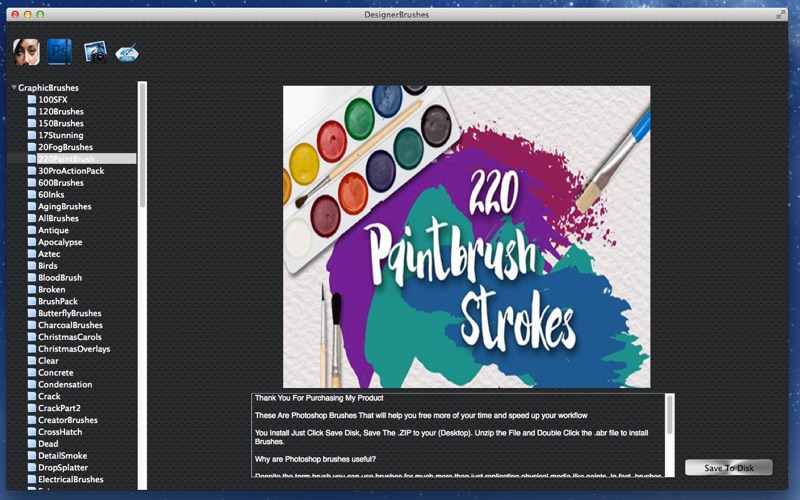The image size is (800, 500).
Task: Choose the Broken brush set
Action: (x=52, y=289)
